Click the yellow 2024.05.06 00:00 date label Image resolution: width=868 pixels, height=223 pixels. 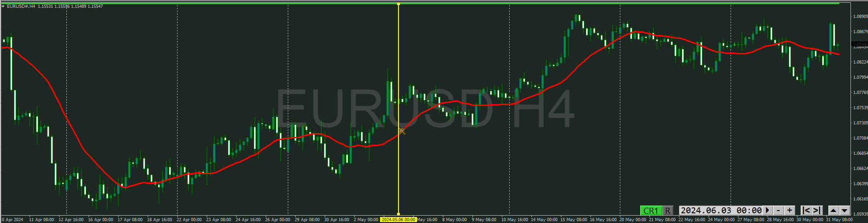pyautogui.click(x=398, y=220)
